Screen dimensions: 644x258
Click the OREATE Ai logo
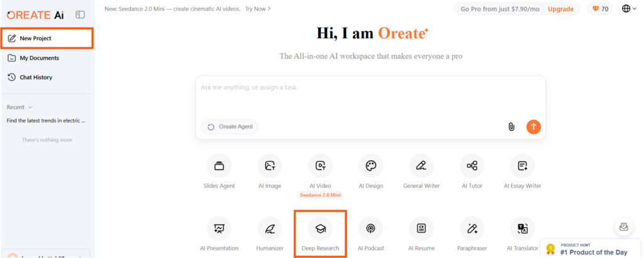click(35, 15)
